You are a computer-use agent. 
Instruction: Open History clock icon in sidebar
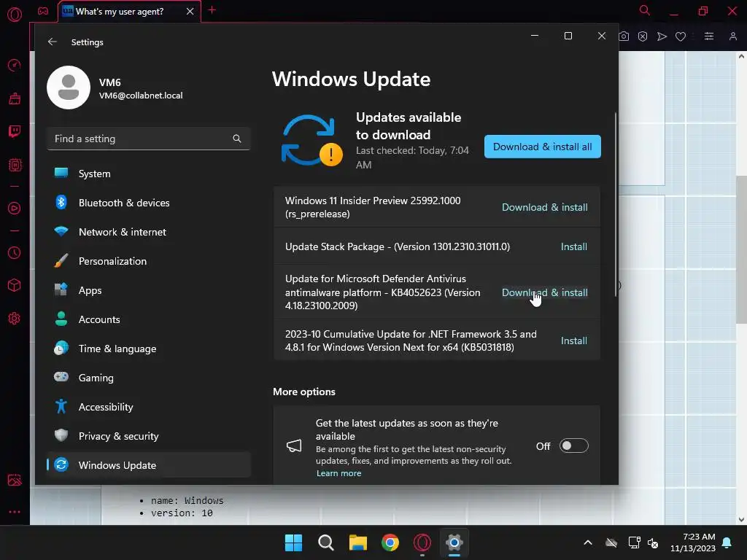click(x=15, y=252)
